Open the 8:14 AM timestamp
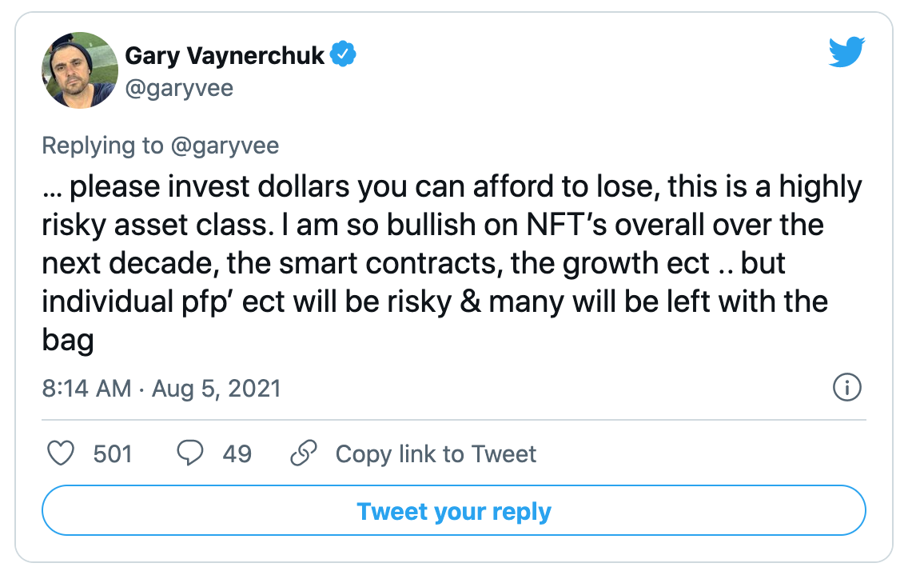Image resolution: width=924 pixels, height=571 pixels. pyautogui.click(x=86, y=389)
